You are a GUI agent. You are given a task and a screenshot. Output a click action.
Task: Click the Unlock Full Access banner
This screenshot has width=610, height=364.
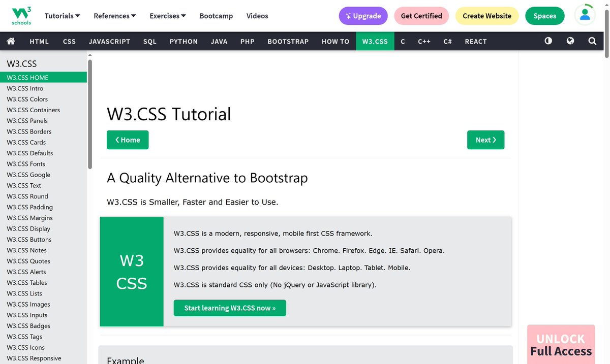click(x=561, y=344)
